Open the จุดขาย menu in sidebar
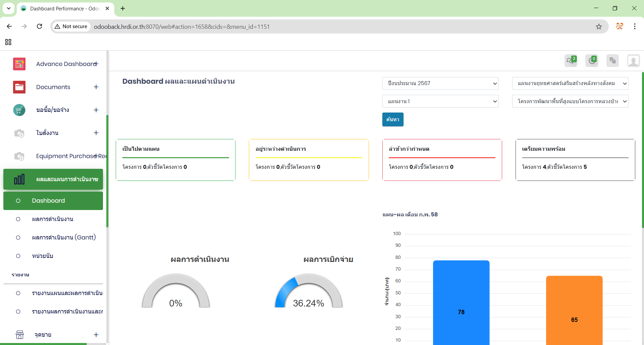This screenshot has height=345, width=644. pyautogui.click(x=43, y=335)
